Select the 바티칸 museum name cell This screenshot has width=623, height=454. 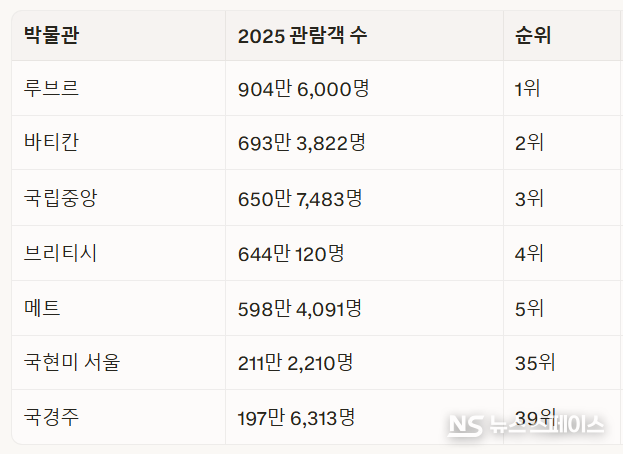(51, 143)
